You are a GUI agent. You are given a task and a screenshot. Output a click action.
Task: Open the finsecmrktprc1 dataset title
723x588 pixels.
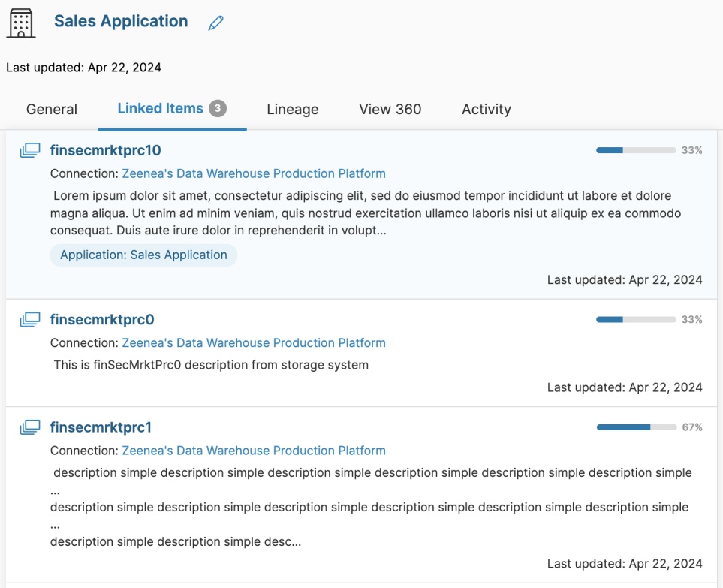tap(101, 428)
